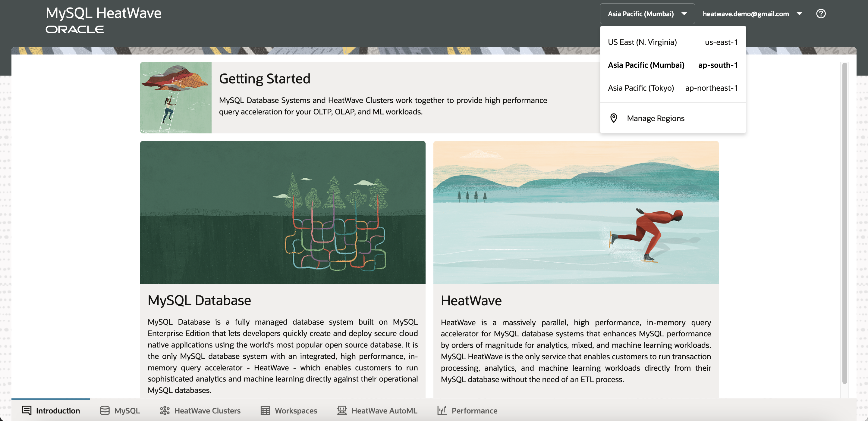This screenshot has height=421, width=868.
Task: Open Manage Regions link
Action: 656,118
